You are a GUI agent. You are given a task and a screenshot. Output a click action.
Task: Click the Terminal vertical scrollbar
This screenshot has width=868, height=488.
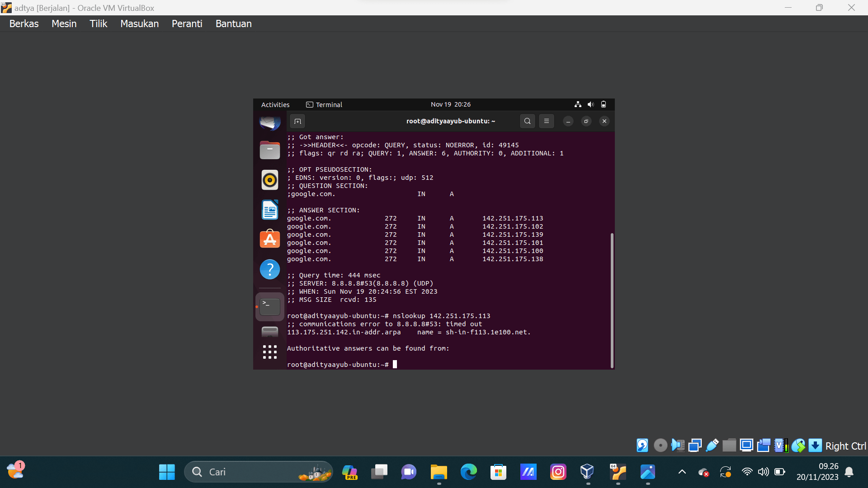click(x=612, y=300)
